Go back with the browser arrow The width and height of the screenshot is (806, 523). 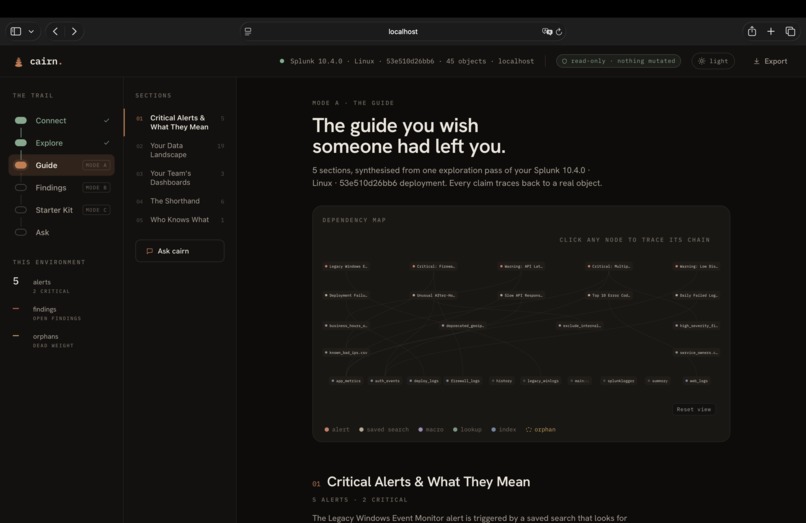(x=56, y=31)
